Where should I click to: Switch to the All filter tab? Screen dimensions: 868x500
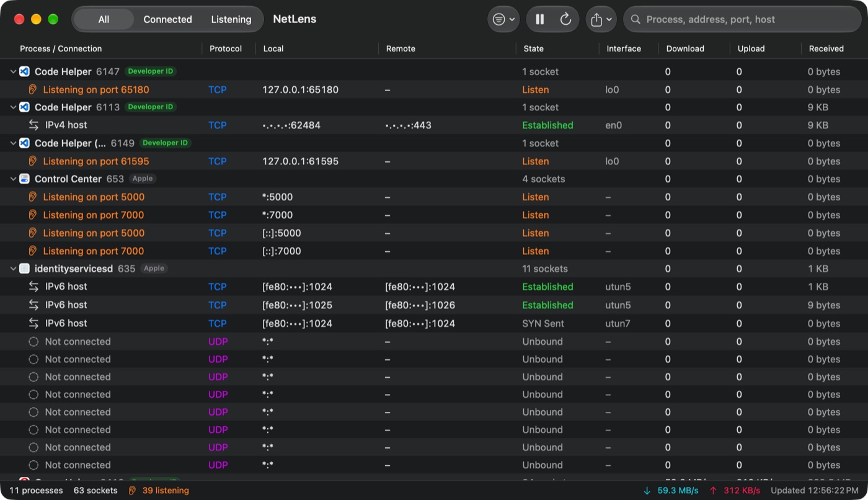click(x=104, y=19)
